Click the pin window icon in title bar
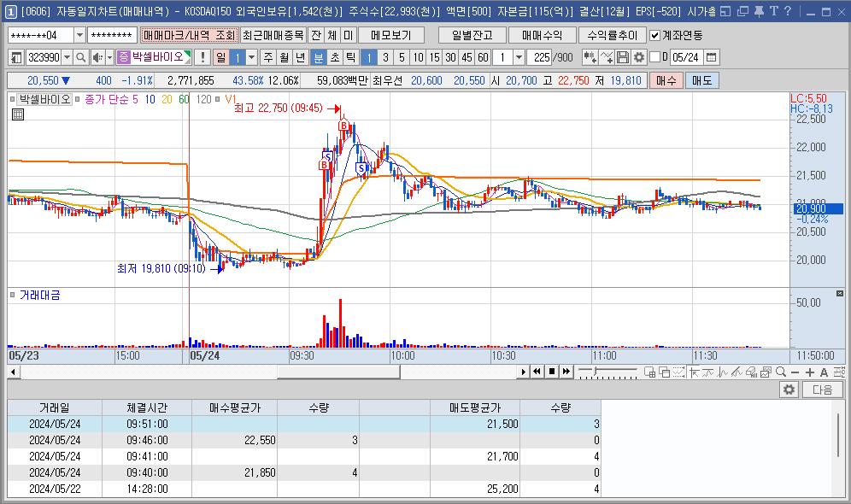The width and height of the screenshot is (851, 504). pos(759,11)
